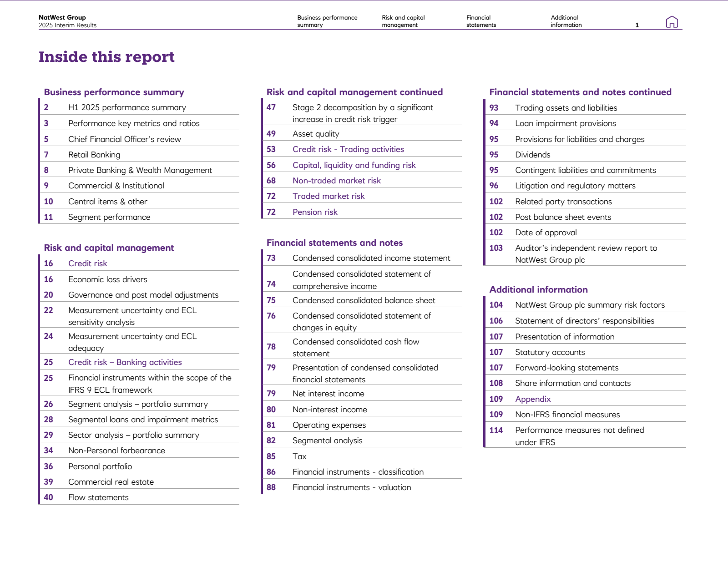Open Traded market risk entry

[329, 196]
